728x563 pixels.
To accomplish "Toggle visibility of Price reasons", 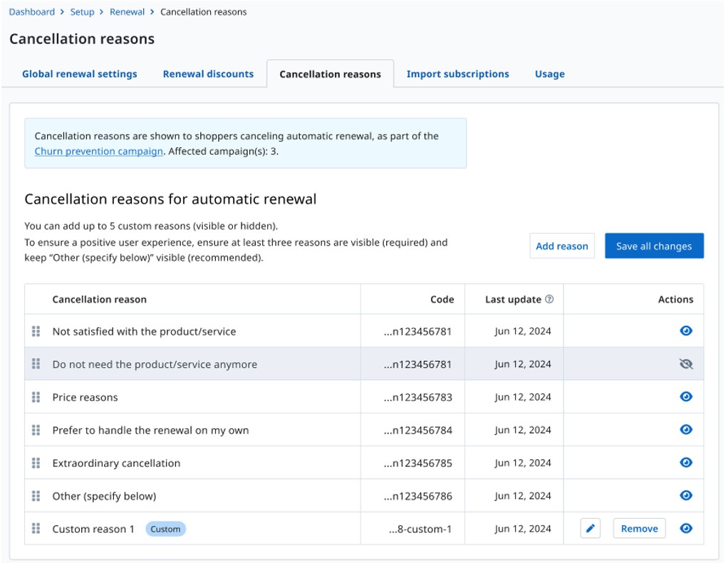I will (686, 397).
